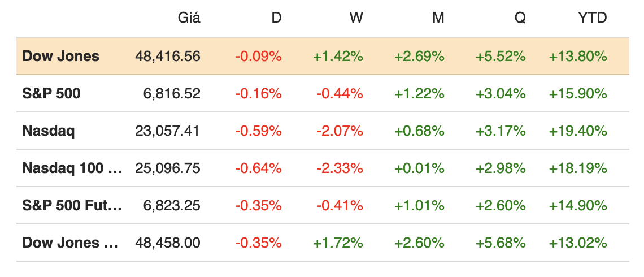
Task: Click Nasdaq daily change -0.59%
Action: (258, 131)
